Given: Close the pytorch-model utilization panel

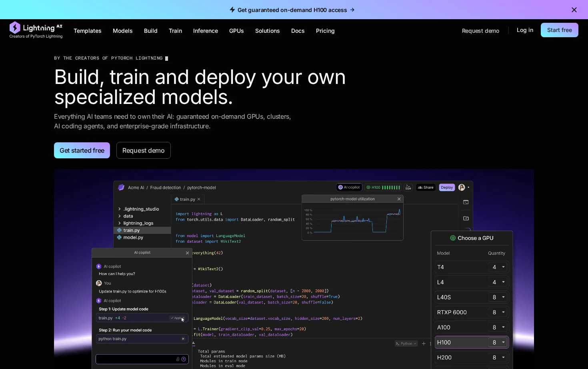Looking at the screenshot, I should point(399,199).
